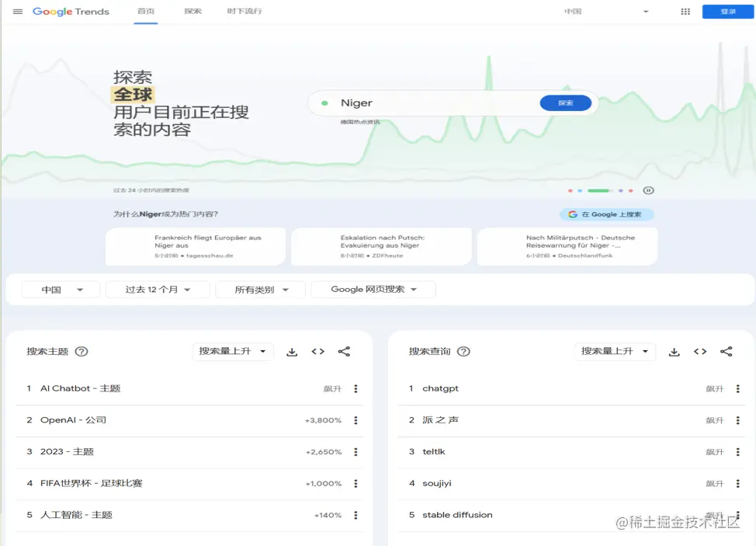This screenshot has height=546, width=756.
Task: Click the +2,650% value for 2023
Action: pyautogui.click(x=324, y=452)
